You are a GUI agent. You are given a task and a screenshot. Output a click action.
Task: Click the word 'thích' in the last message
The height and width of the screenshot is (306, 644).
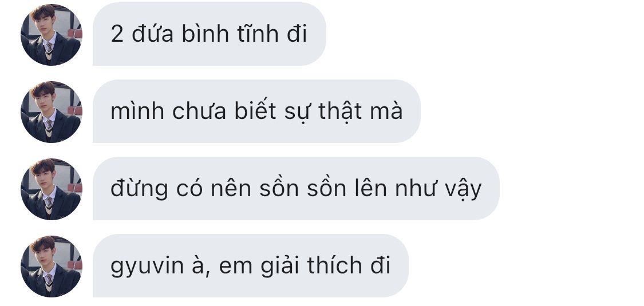[334, 265]
